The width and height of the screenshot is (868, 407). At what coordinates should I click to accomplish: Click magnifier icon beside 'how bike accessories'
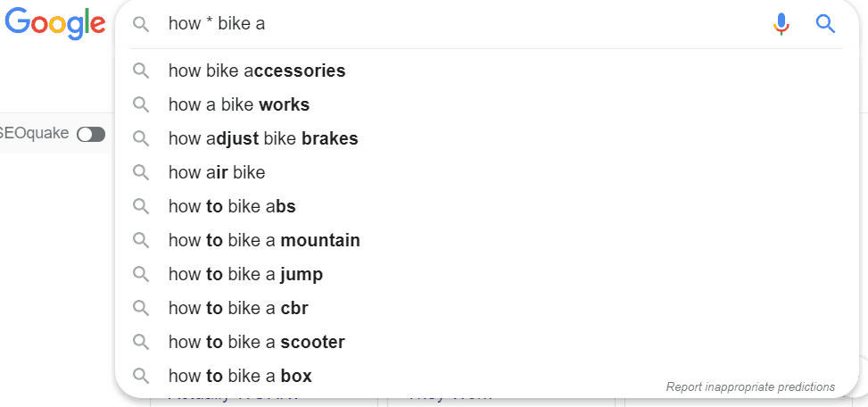point(140,71)
